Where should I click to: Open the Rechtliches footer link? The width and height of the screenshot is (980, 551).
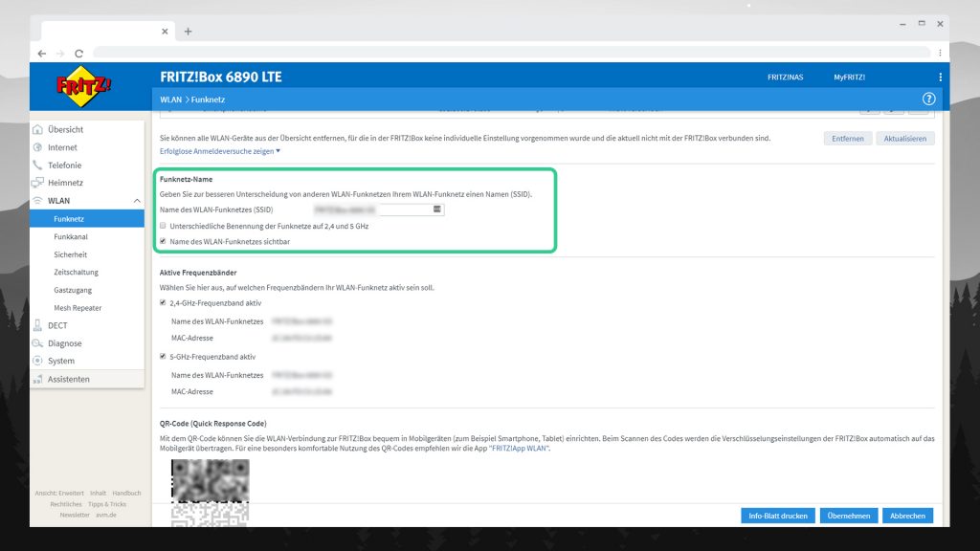[x=66, y=504]
